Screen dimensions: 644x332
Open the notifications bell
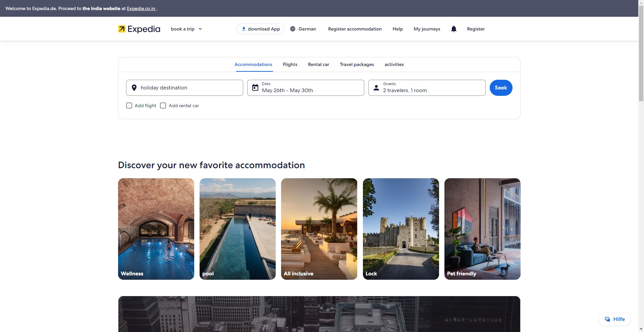pos(453,29)
